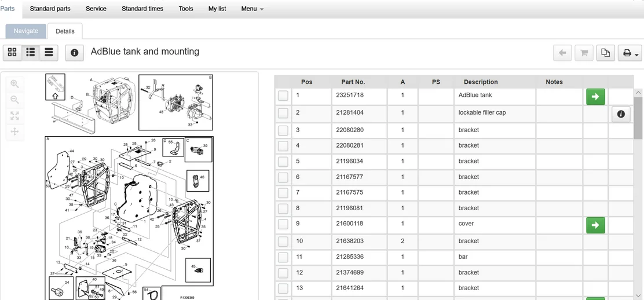This screenshot has height=300, width=644.
Task: Check the box for AdBlue tank row
Action: pos(283,96)
